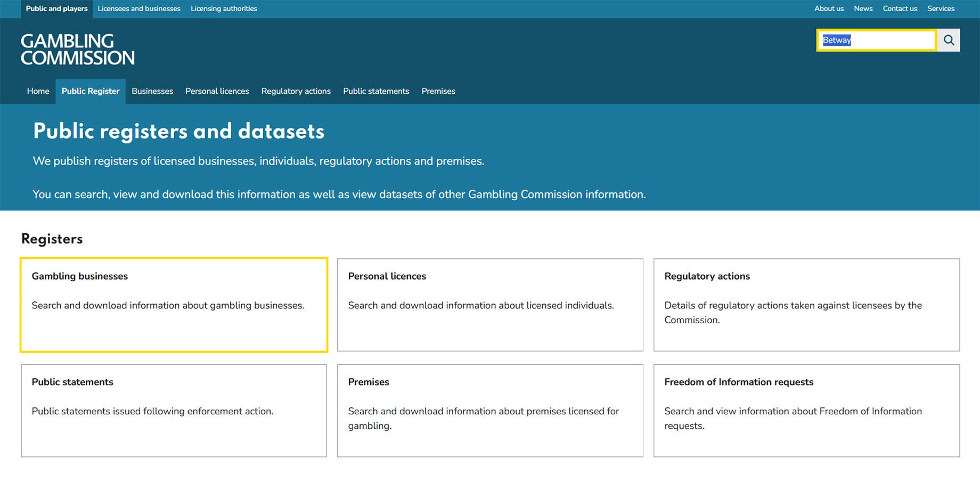The image size is (980, 490).
Task: Open the About us link
Action: [x=829, y=9]
